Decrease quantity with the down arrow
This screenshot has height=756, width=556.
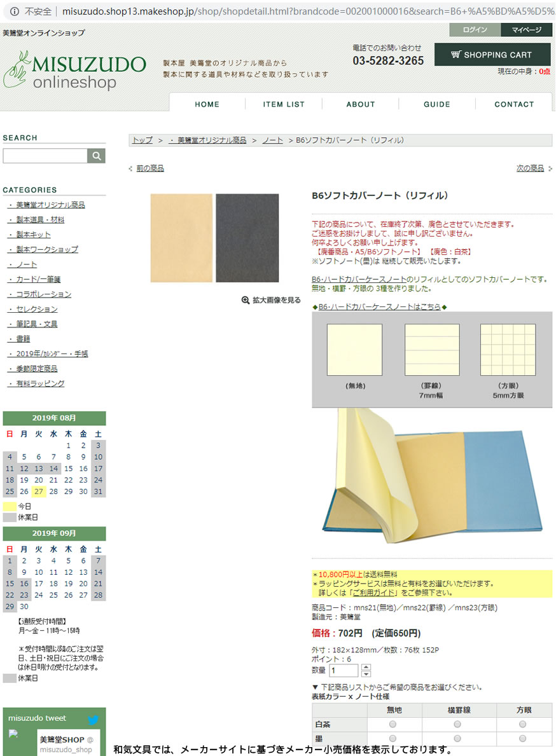click(x=366, y=674)
